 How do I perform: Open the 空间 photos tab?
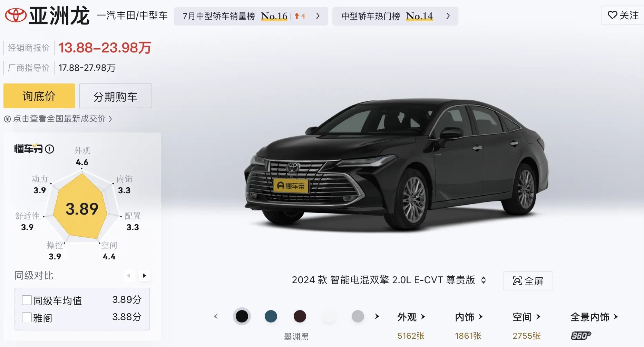point(526,317)
